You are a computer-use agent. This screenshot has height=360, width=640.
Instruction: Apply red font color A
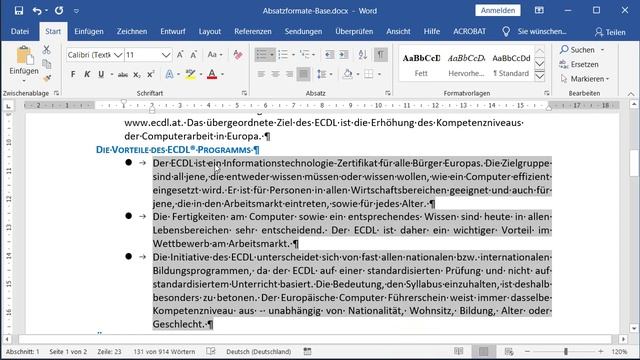click(212, 74)
